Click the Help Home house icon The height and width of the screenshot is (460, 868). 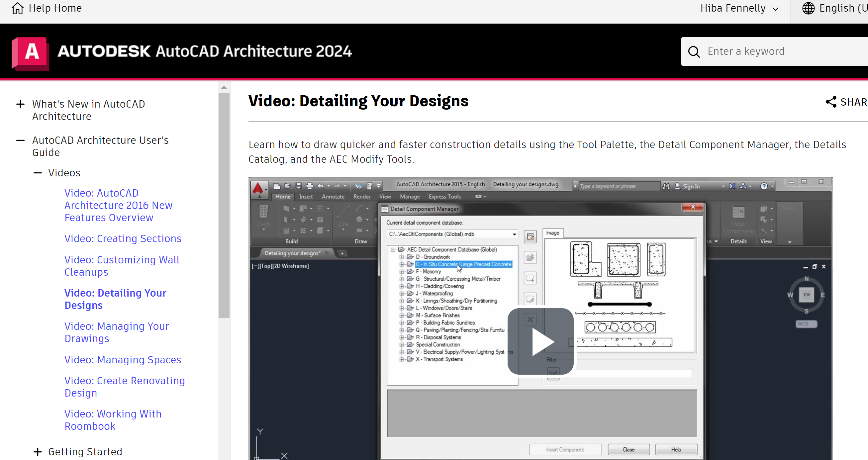tap(17, 8)
